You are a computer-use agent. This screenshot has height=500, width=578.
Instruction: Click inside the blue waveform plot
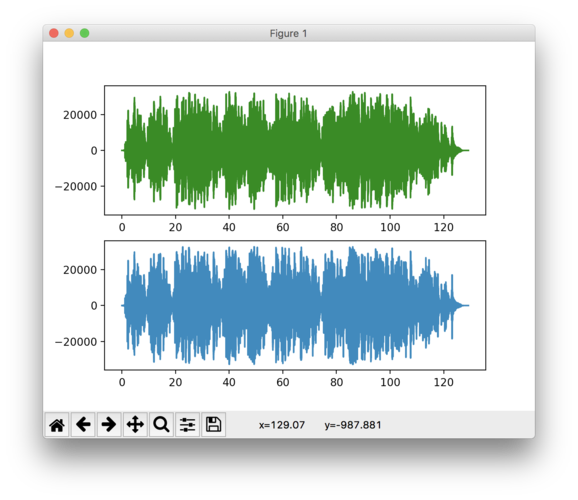295,305
